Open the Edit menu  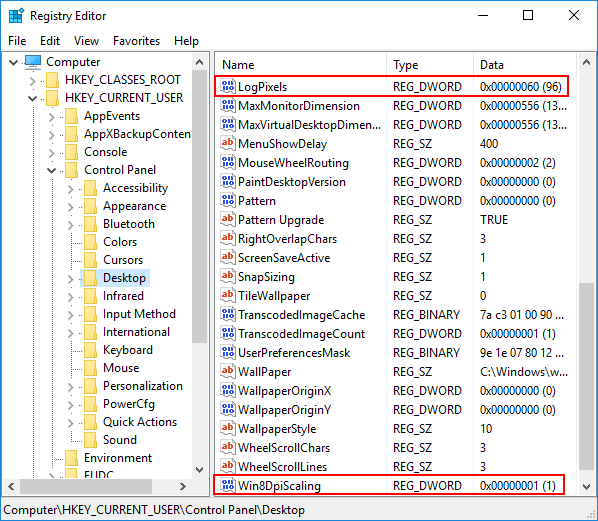pyautogui.click(x=50, y=41)
